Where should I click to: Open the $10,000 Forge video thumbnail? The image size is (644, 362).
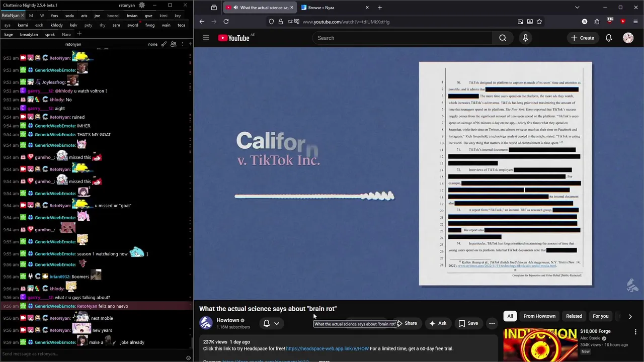[540, 345]
